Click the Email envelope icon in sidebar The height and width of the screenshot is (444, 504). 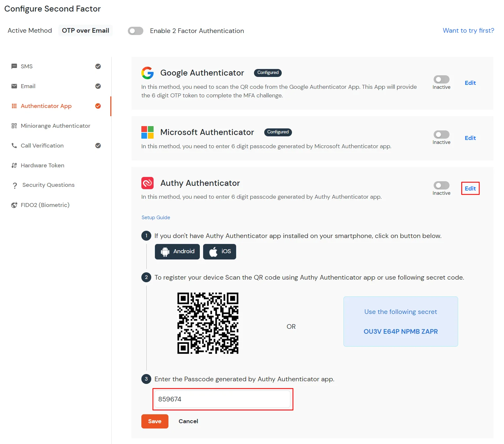click(x=14, y=86)
